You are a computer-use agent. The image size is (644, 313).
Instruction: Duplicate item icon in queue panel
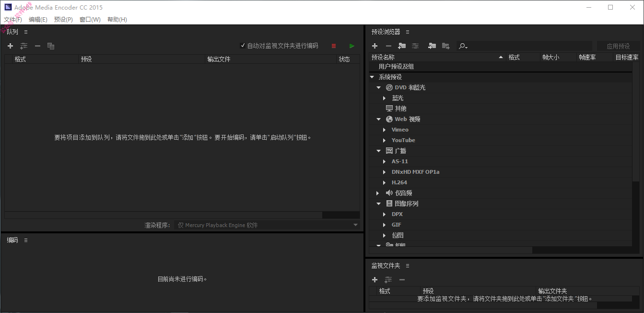[51, 46]
